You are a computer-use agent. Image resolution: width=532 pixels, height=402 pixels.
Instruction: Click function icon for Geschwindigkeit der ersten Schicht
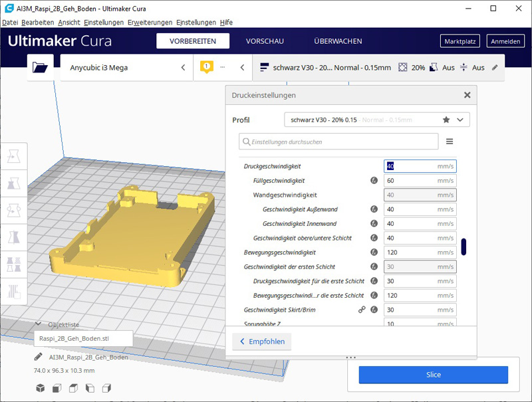coord(374,266)
